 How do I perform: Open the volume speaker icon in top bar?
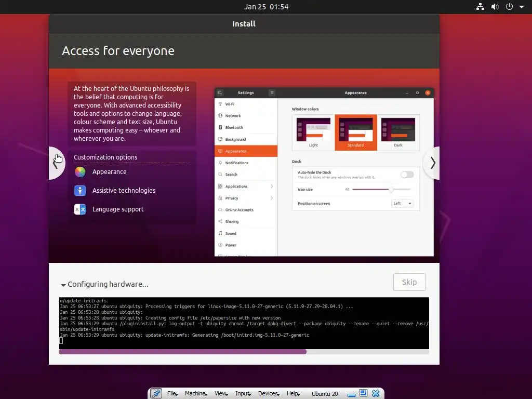pos(495,7)
